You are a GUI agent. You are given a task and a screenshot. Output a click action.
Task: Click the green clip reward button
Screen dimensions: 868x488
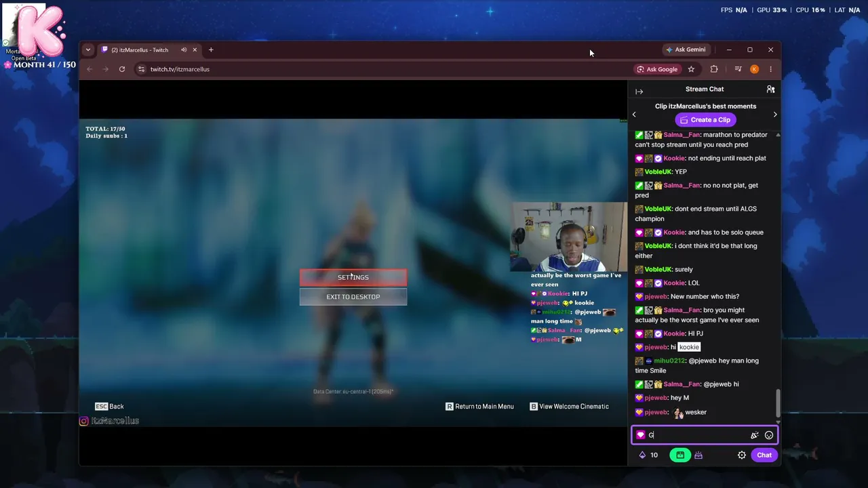[x=680, y=455]
